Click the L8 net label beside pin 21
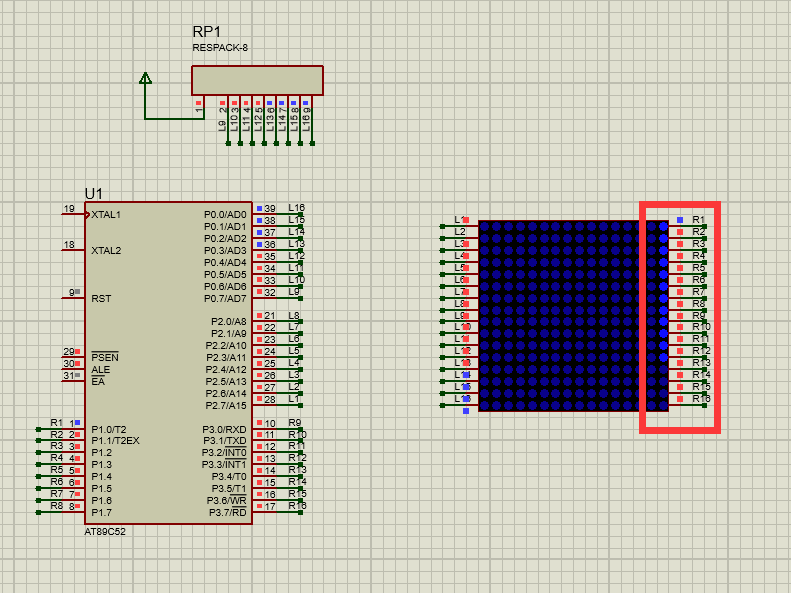Image resolution: width=791 pixels, height=593 pixels. pos(294,315)
